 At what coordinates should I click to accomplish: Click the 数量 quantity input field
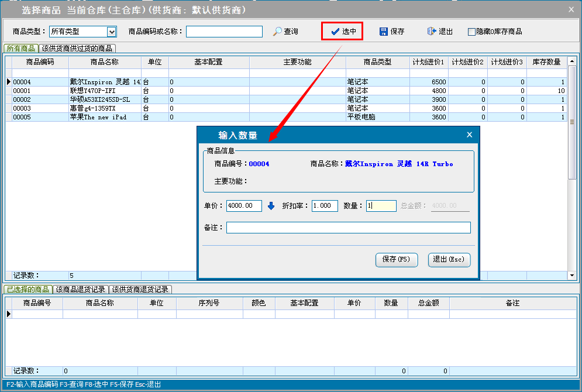click(x=381, y=206)
